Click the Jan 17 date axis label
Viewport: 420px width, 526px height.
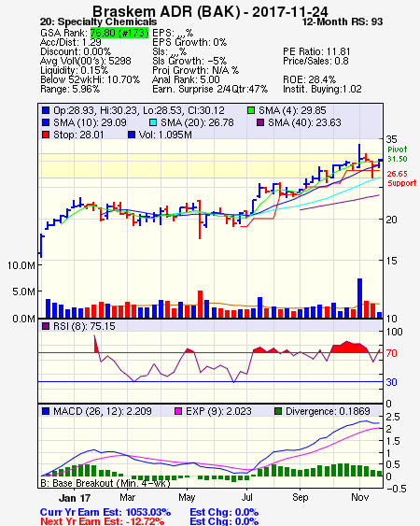coord(75,498)
